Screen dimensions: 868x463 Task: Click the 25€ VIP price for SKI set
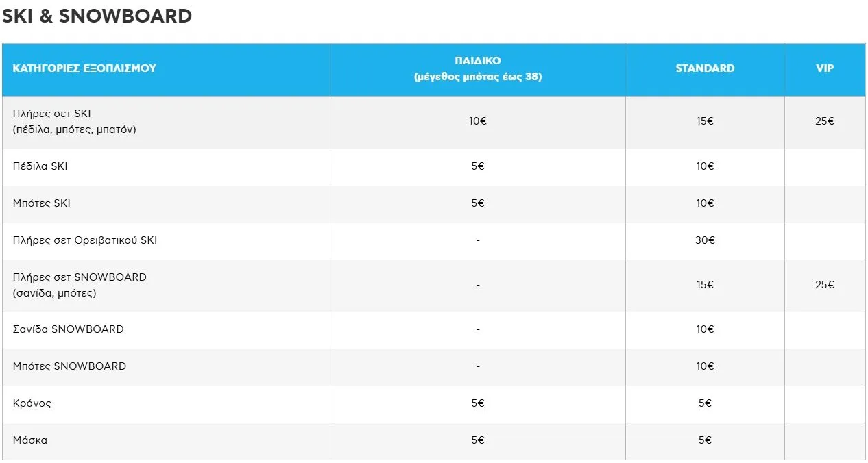[825, 121]
